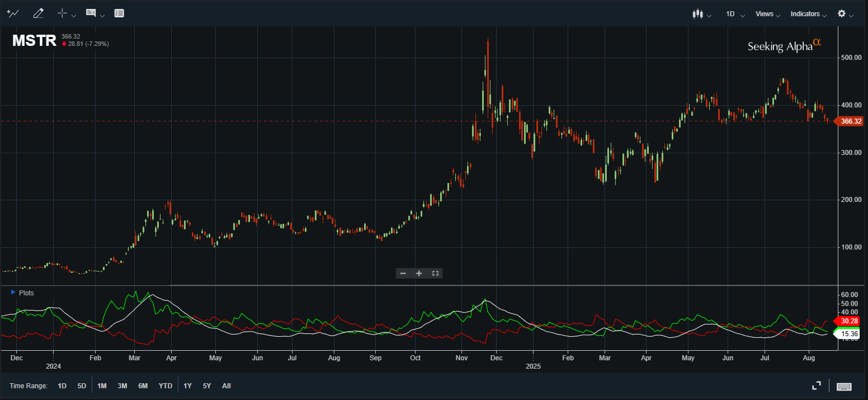Viewport: 868px width, 400px height.
Task: Select the 3M time range
Action: pyautogui.click(x=122, y=386)
